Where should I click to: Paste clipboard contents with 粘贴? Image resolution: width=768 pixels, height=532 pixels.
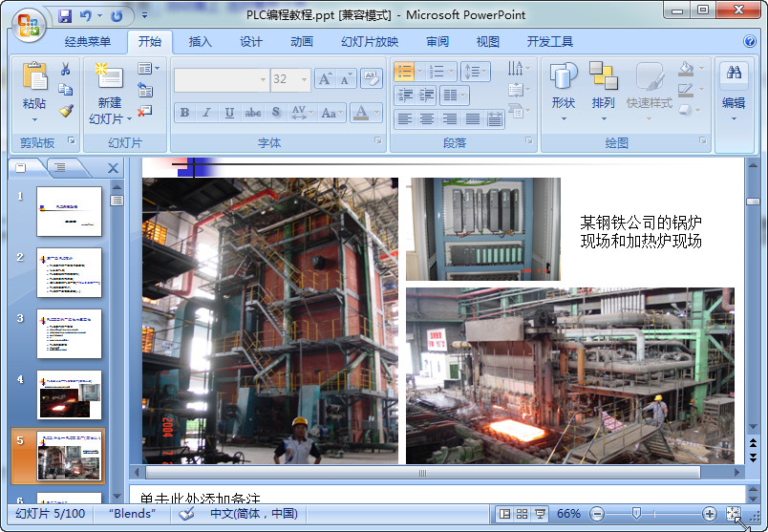[x=34, y=92]
